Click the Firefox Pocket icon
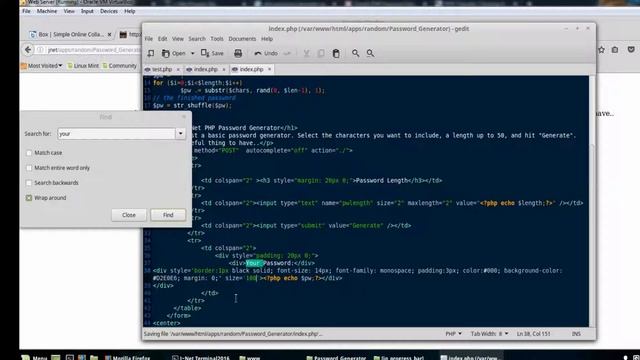The height and width of the screenshot is (360, 640). tap(631, 50)
